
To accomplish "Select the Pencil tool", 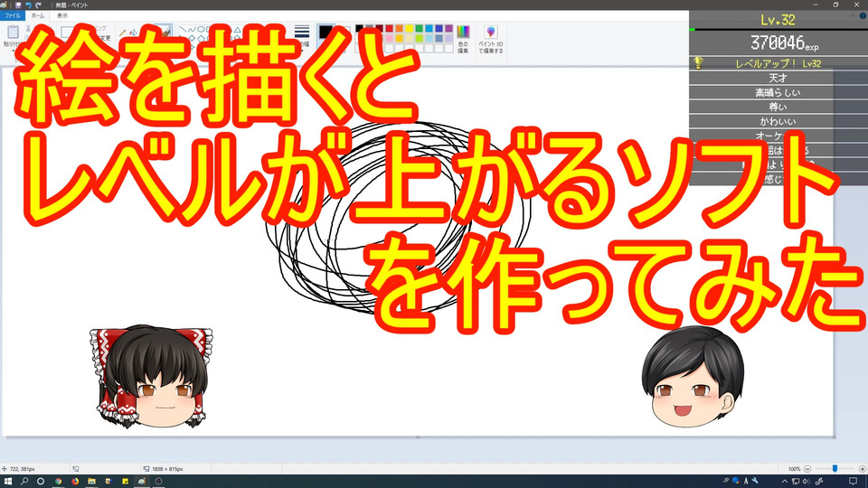I will 122,33.
